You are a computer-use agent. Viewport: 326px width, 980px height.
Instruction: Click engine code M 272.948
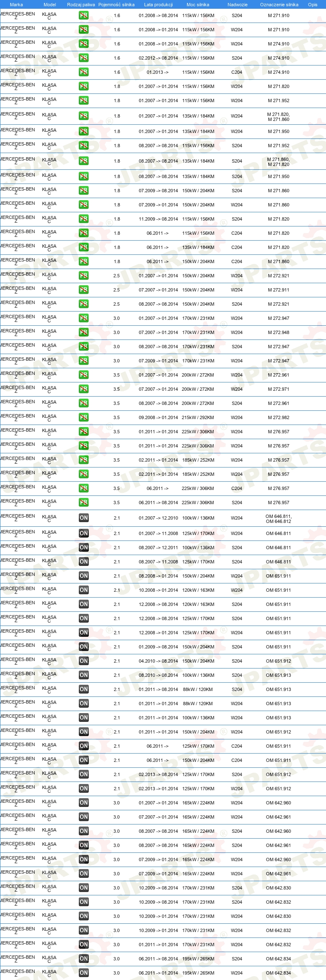tap(278, 332)
